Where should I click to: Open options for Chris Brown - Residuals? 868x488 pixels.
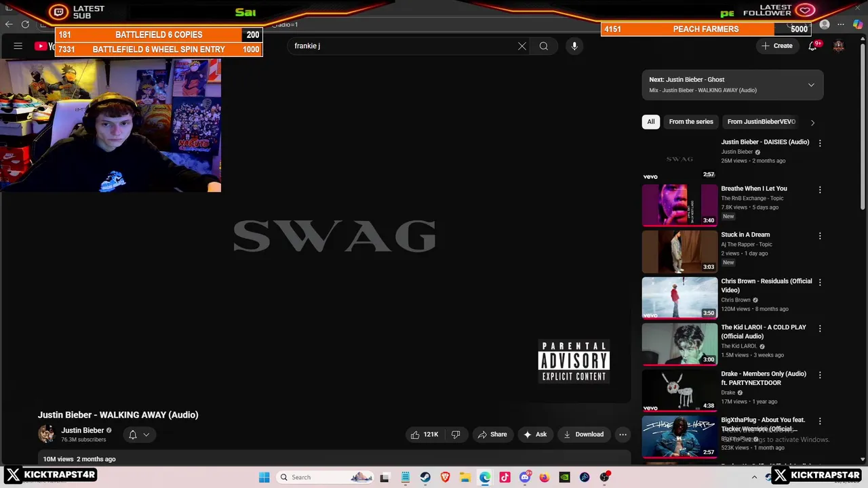pos(820,282)
